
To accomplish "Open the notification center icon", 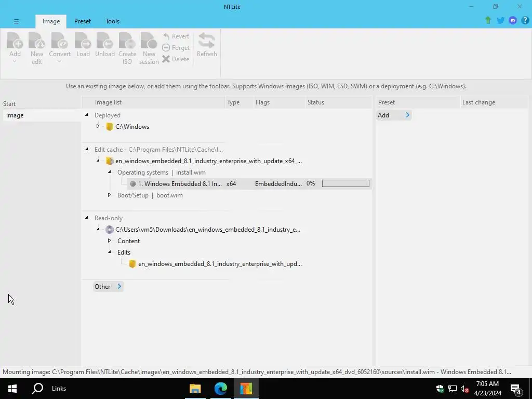I will [x=516, y=389].
